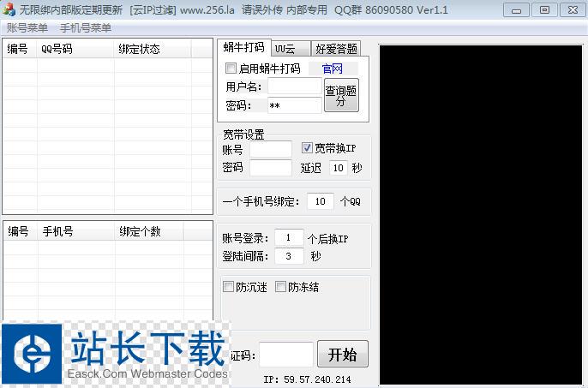Maximize the window
The width and height of the screenshot is (588, 388).
544,10
